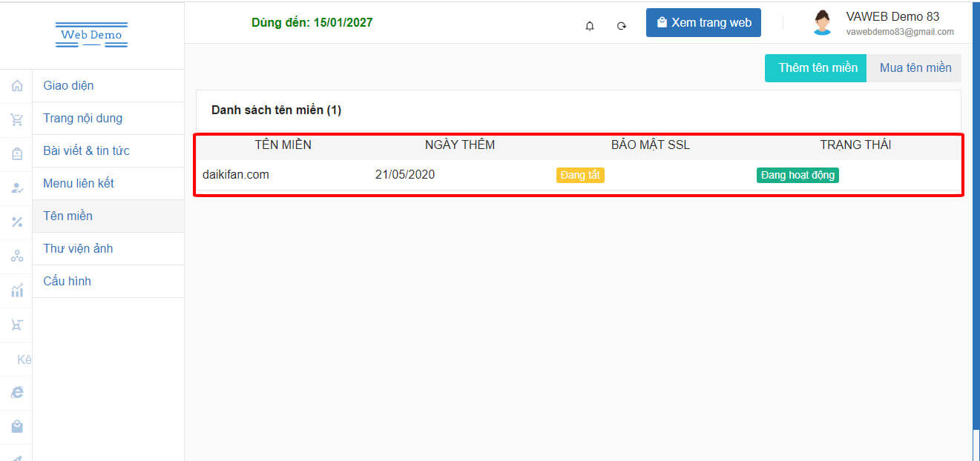This screenshot has height=461, width=980.
Task: Click the Thêm tên miền button
Action: (817, 67)
